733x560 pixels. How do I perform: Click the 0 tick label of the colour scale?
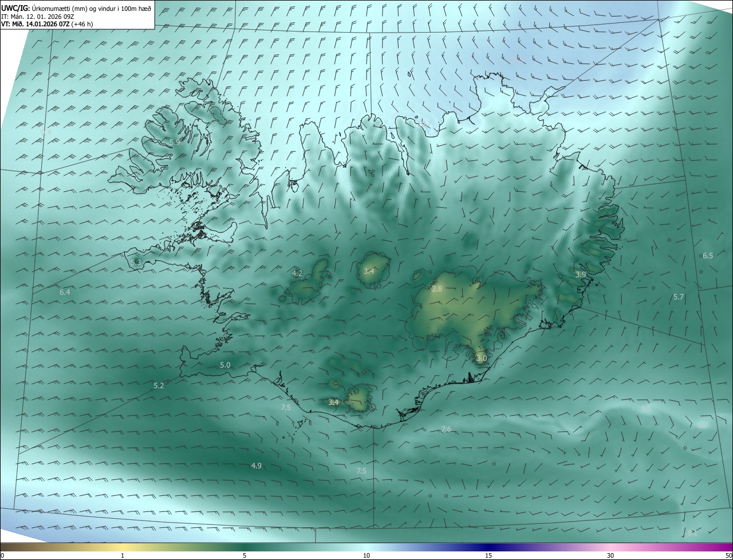click(x=2, y=555)
